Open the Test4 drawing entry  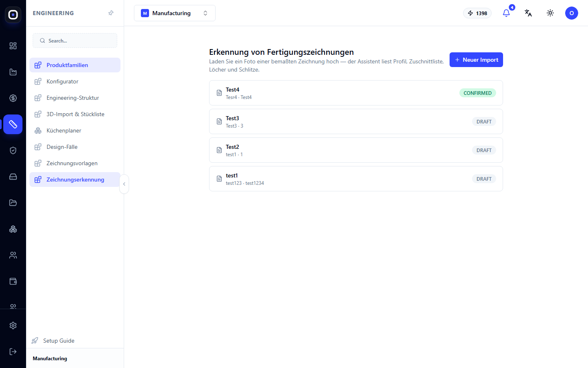coord(356,93)
